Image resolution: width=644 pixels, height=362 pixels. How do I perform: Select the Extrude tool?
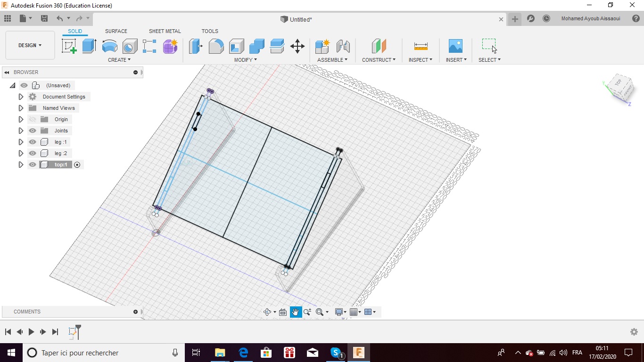click(89, 46)
